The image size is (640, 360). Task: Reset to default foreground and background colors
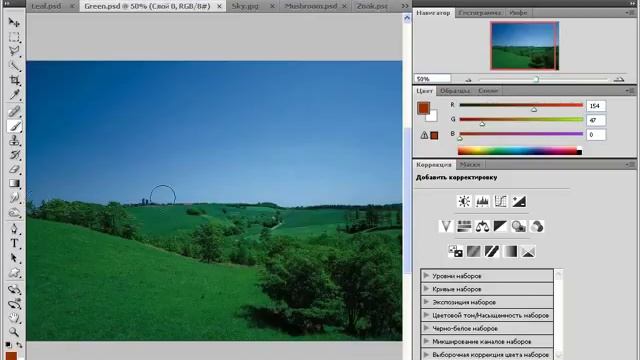tap(8, 345)
